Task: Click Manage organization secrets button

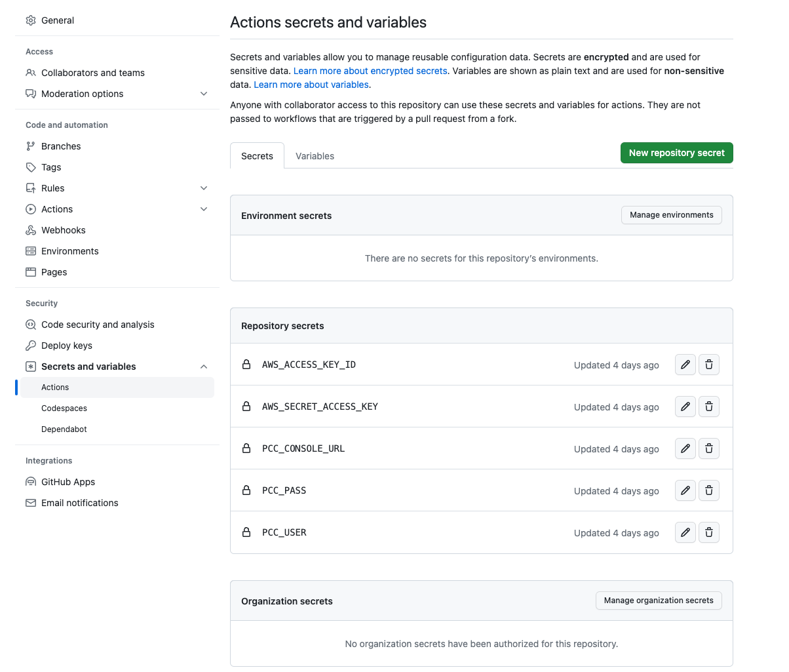Action: 658,601
